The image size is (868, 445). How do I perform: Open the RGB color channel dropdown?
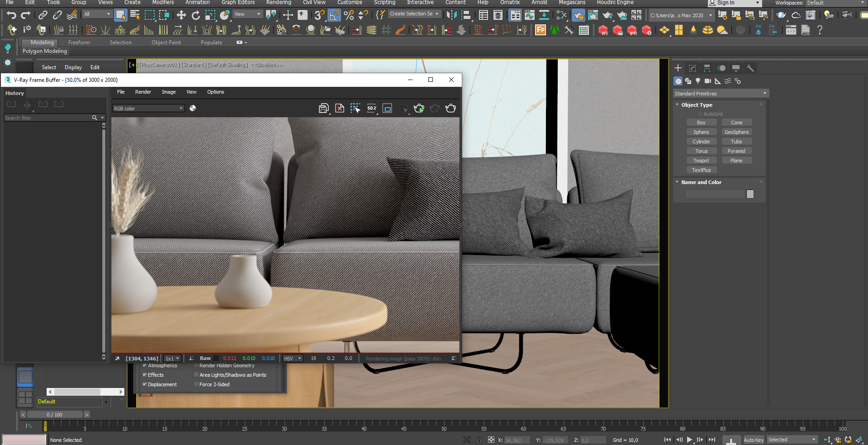coord(148,109)
